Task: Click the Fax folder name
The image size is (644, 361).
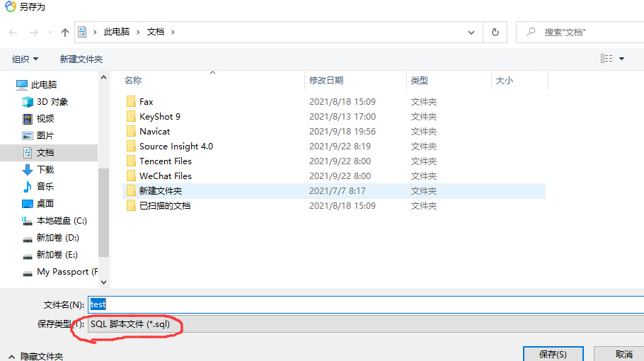Action: (x=146, y=101)
